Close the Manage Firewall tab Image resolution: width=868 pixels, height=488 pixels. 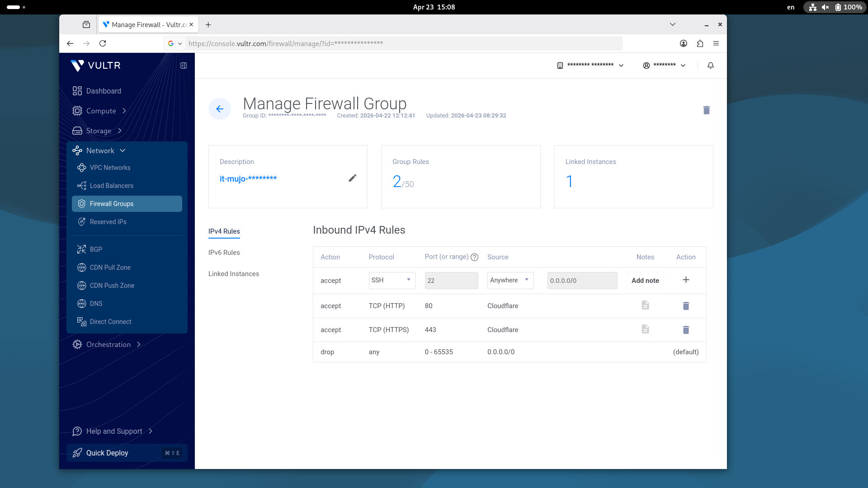coord(191,24)
